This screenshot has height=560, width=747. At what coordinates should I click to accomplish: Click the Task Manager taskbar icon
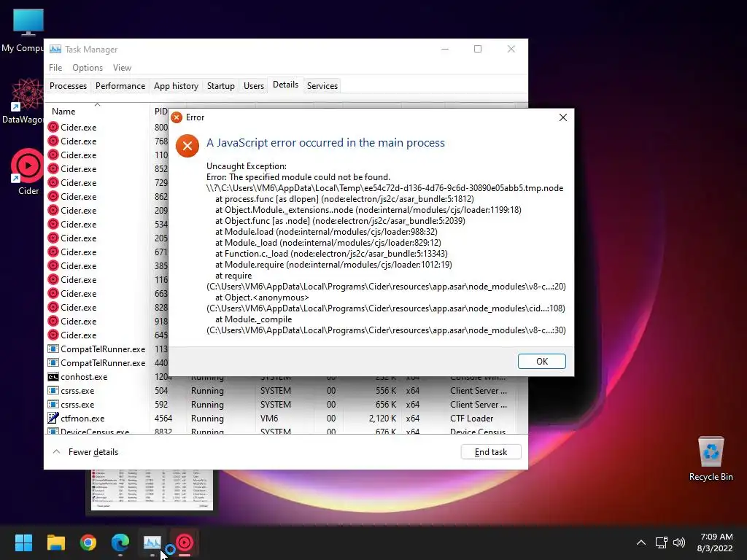pos(152,542)
